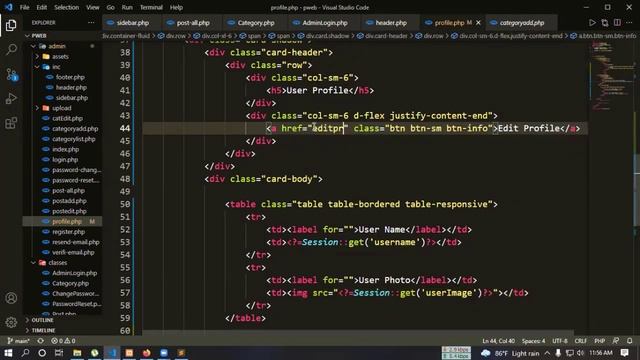Open the Selection menu

pyautogui.click(x=66, y=7)
